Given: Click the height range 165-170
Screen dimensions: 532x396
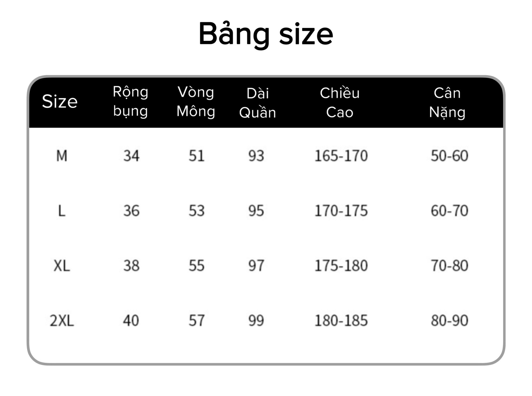Looking at the screenshot, I should pyautogui.click(x=341, y=156).
